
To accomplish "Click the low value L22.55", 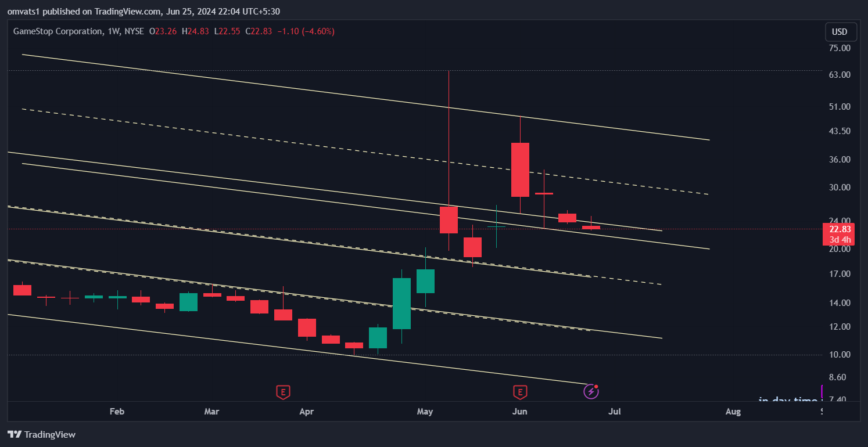I will (228, 31).
